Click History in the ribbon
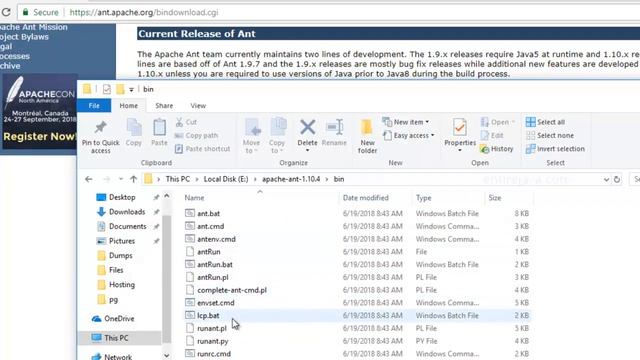Screen dimensions: 640x360 tap(497, 149)
